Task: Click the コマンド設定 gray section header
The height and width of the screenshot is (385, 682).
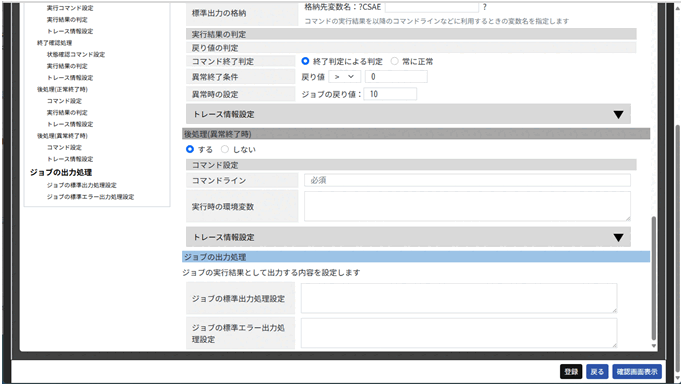Action: [x=411, y=165]
